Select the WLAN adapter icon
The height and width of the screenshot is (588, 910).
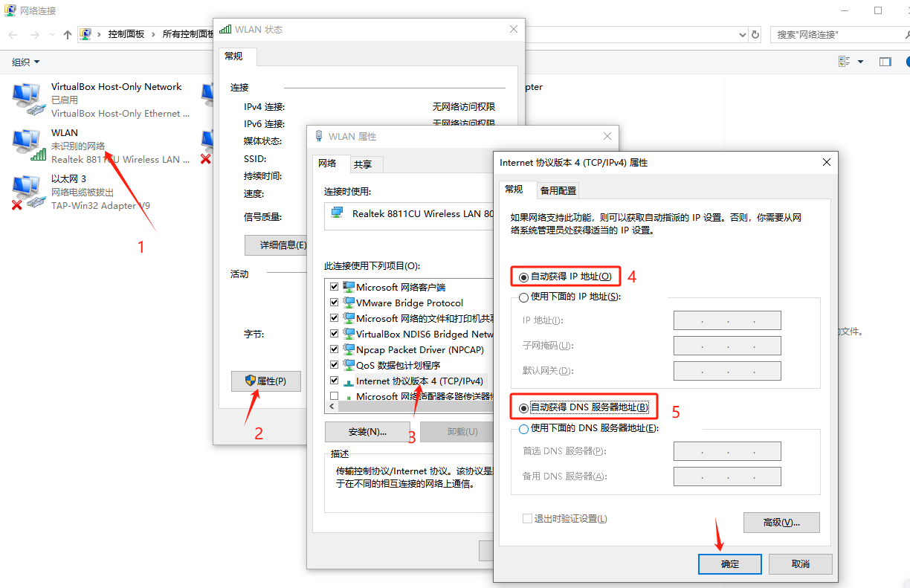[28, 146]
